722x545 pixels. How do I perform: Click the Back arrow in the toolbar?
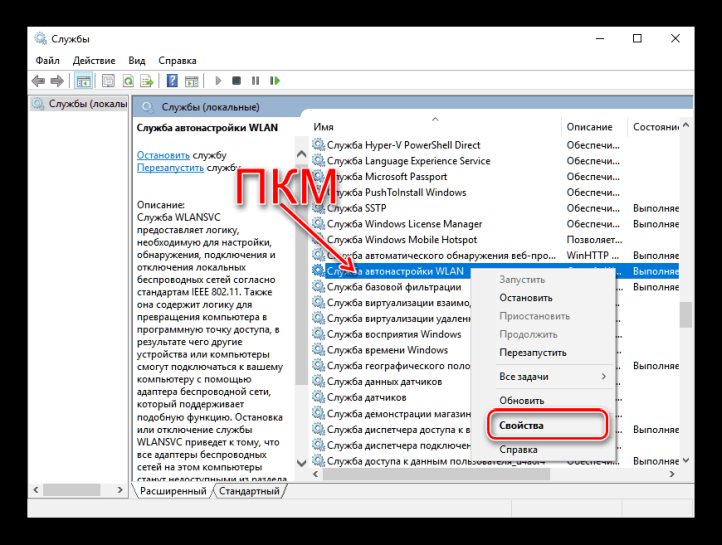point(38,81)
